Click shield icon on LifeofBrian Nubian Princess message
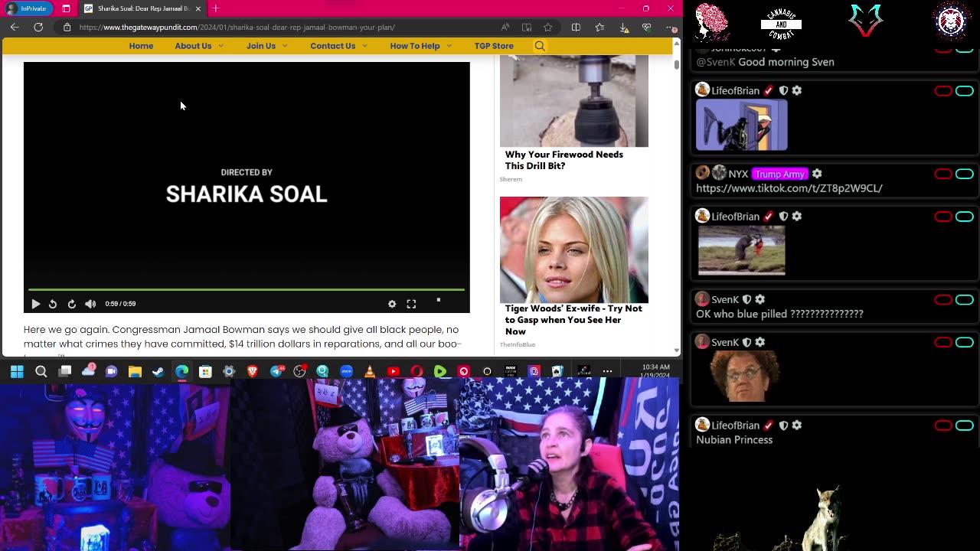 (x=783, y=425)
